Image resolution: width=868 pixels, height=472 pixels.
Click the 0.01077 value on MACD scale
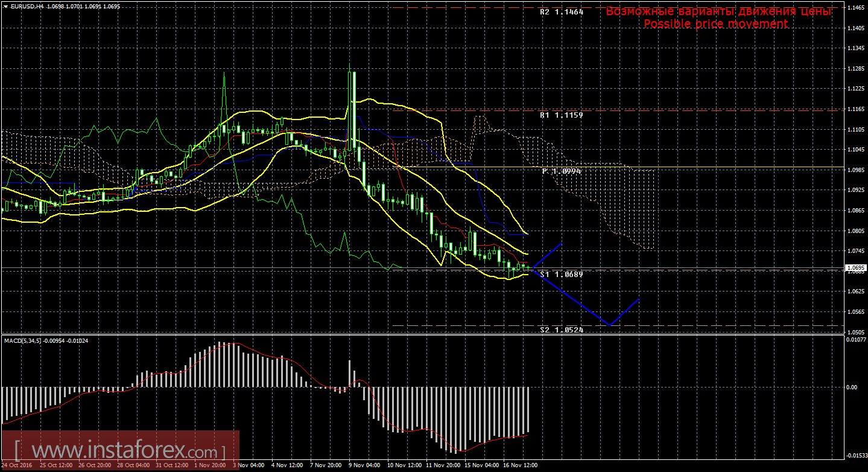click(855, 341)
